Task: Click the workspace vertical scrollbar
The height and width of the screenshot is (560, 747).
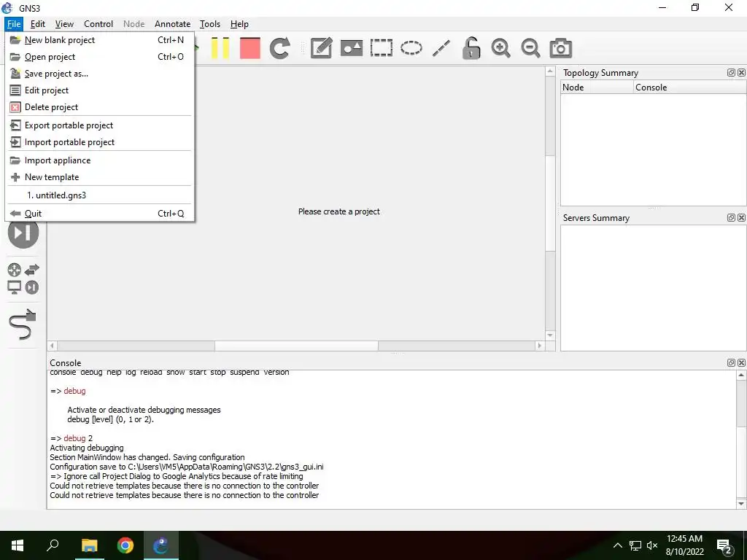Action: [550, 203]
